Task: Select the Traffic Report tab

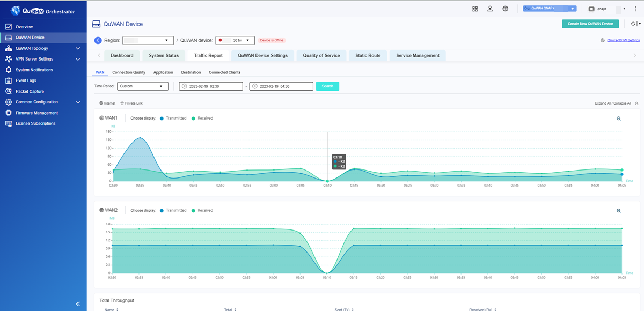Action: 208,55
